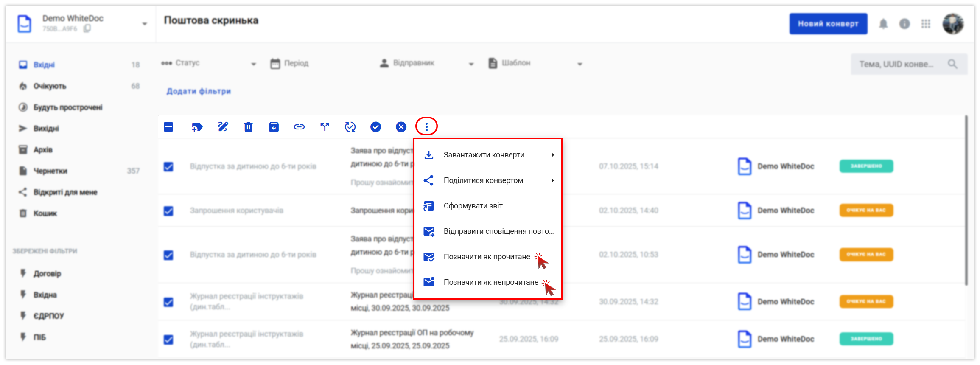Viewport: 980px width, 365px height.
Task: Uncheck the row dated 25.09.2025, 16:09
Action: coord(168,340)
